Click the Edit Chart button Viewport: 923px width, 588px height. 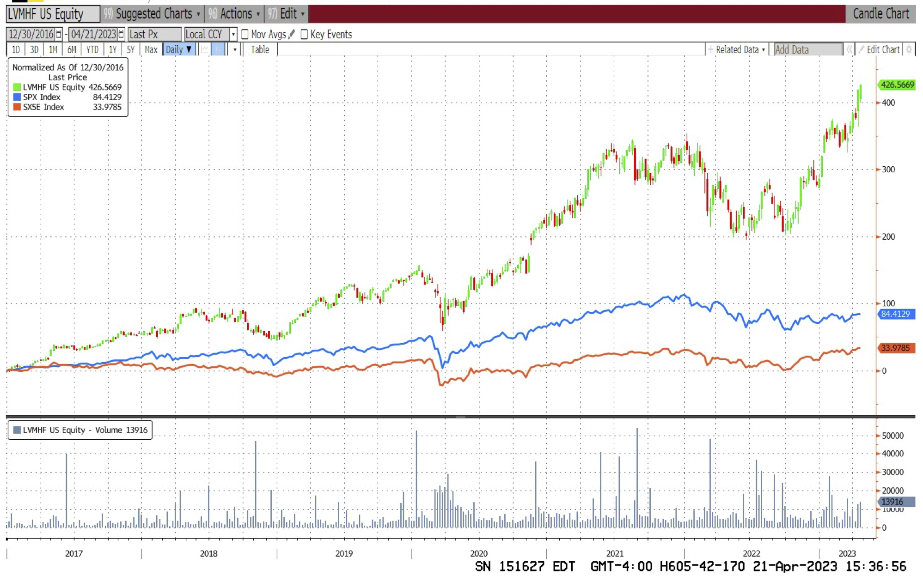(879, 49)
